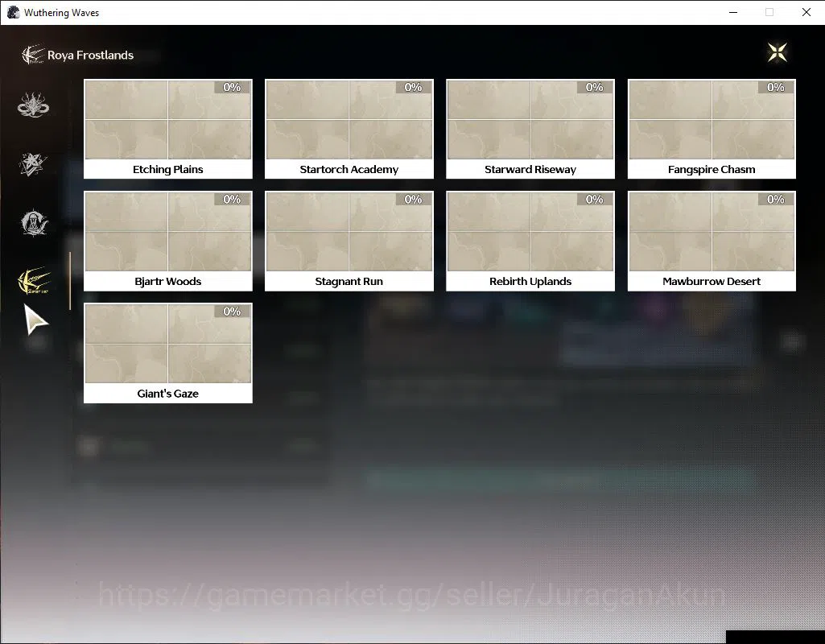Click the Etching Plains 0% progress badge
Screen dimensions: 825x644
pyautogui.click(x=232, y=87)
